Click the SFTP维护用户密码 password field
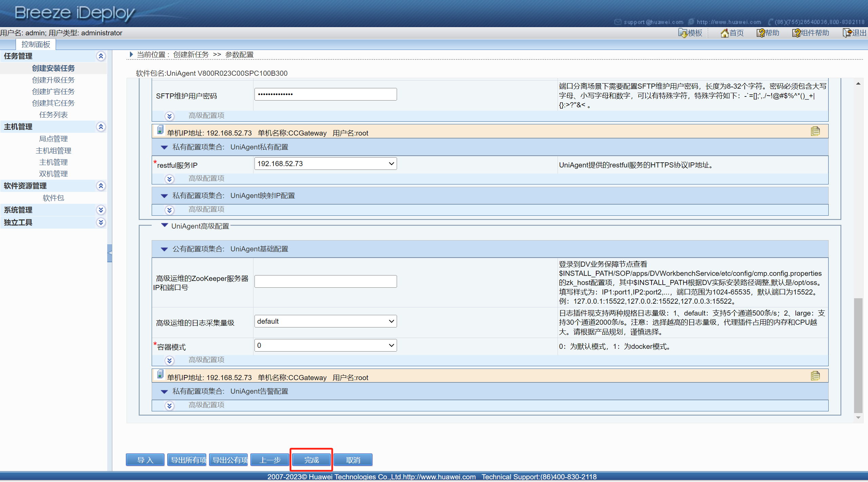868x482 pixels. pos(325,94)
